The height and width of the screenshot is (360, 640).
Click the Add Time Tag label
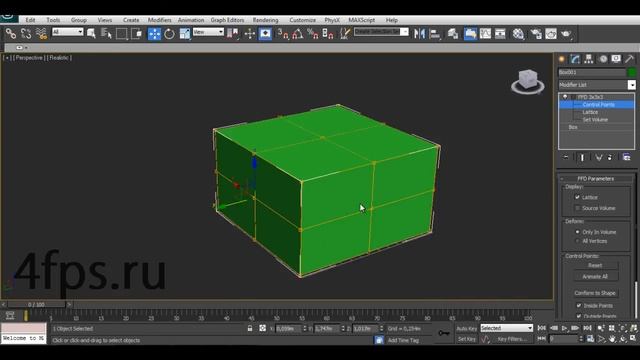pos(403,340)
